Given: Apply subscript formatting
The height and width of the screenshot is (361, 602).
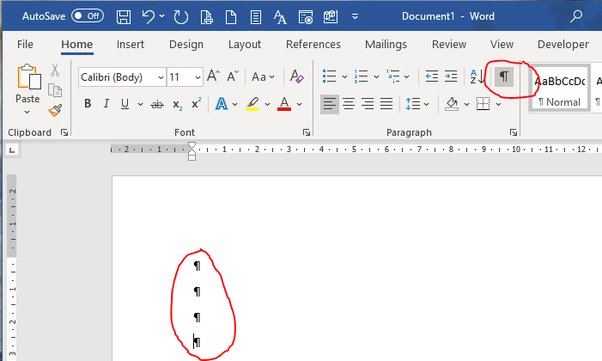Looking at the screenshot, I should click(177, 104).
